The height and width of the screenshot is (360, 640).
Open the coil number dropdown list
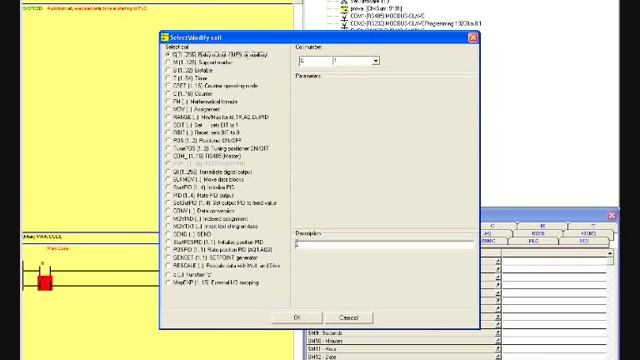click(376, 61)
